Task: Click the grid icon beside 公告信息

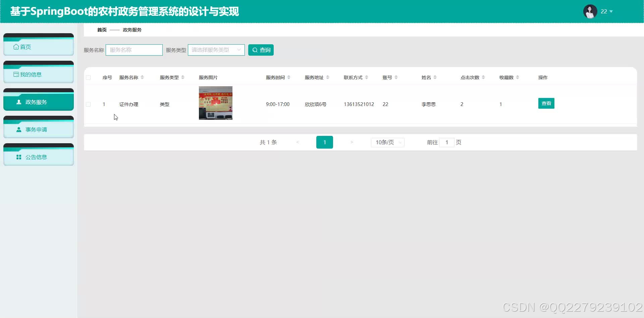Action: coord(19,157)
